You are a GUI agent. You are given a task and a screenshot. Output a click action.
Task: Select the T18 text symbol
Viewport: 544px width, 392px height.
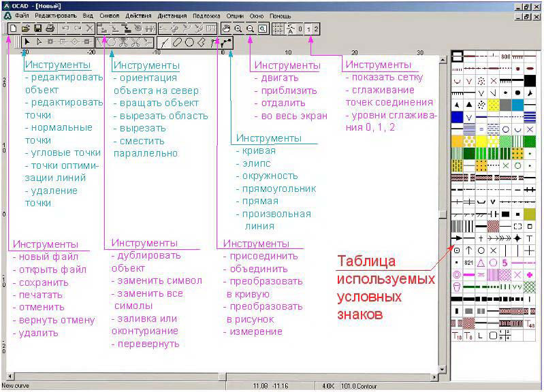[458, 336]
